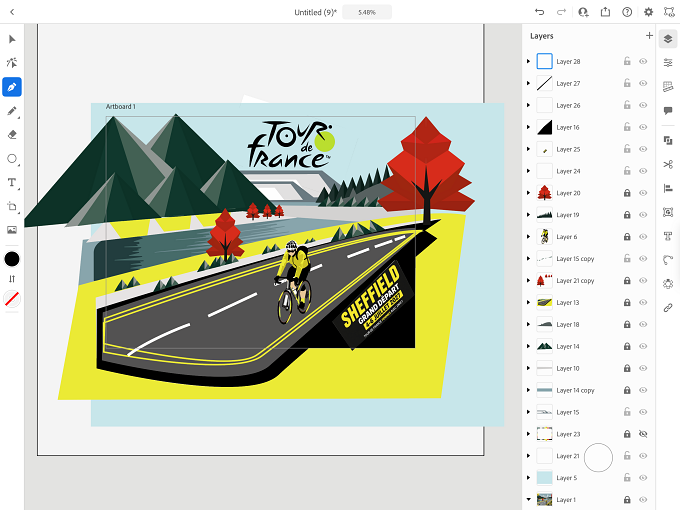Select the Pen tool
680x510 pixels.
coord(12,87)
